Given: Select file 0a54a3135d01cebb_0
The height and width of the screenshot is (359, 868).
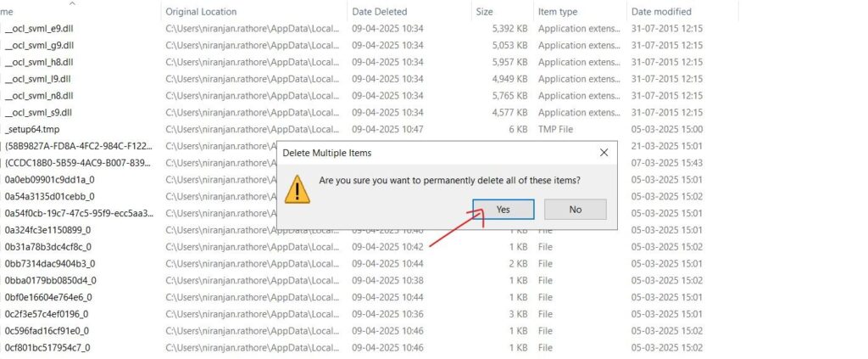Looking at the screenshot, I should tap(49, 196).
